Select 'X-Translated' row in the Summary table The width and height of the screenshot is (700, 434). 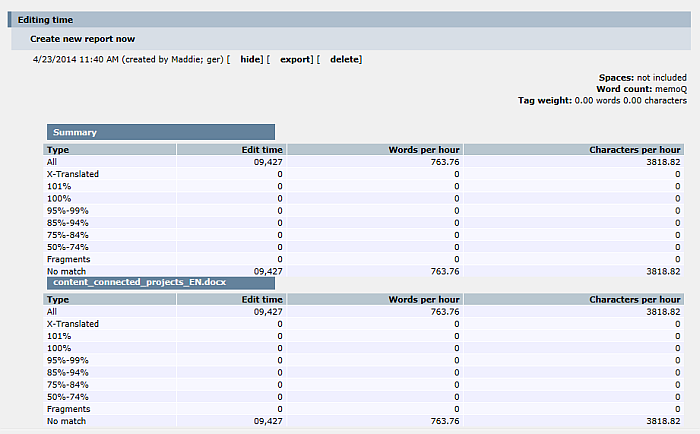[x=72, y=174]
